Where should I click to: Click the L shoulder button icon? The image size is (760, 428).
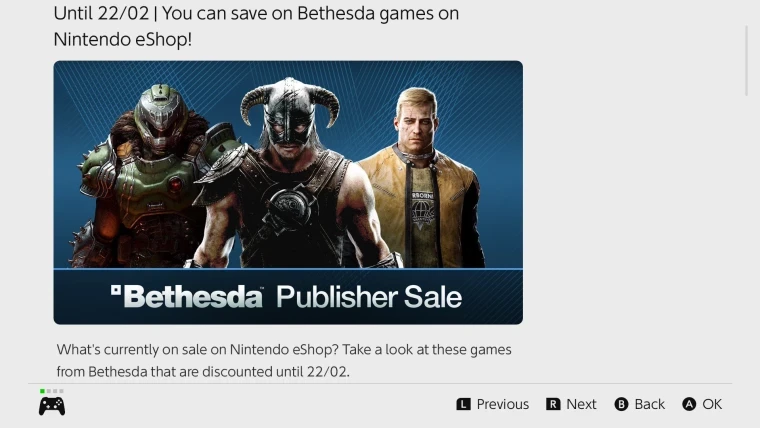463,404
